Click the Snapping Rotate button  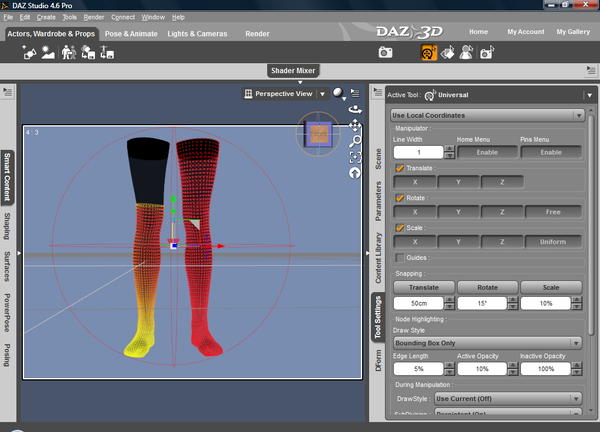coord(488,287)
